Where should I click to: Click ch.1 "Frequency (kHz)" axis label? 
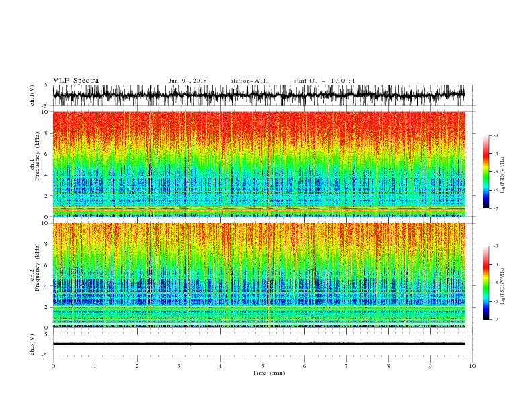coord(38,156)
